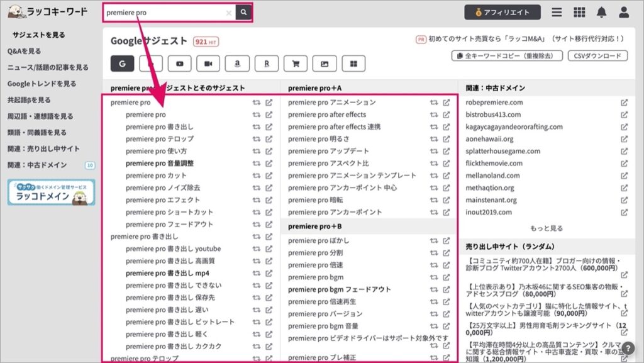Viewport: 644px width, 363px height.
Task: Select the YouTube suggest source icon
Action: click(180, 64)
